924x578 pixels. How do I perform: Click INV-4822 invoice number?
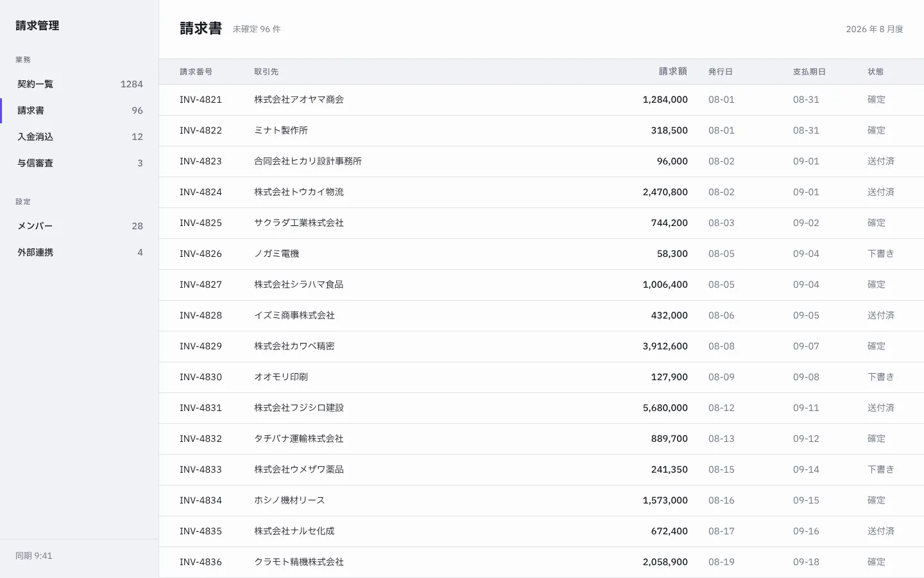pos(201,130)
